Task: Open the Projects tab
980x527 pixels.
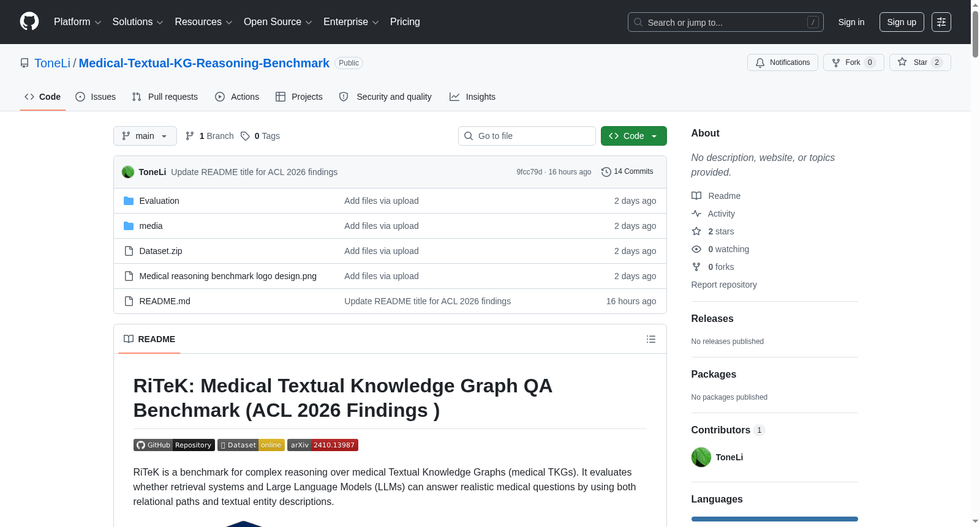Action: [x=299, y=97]
